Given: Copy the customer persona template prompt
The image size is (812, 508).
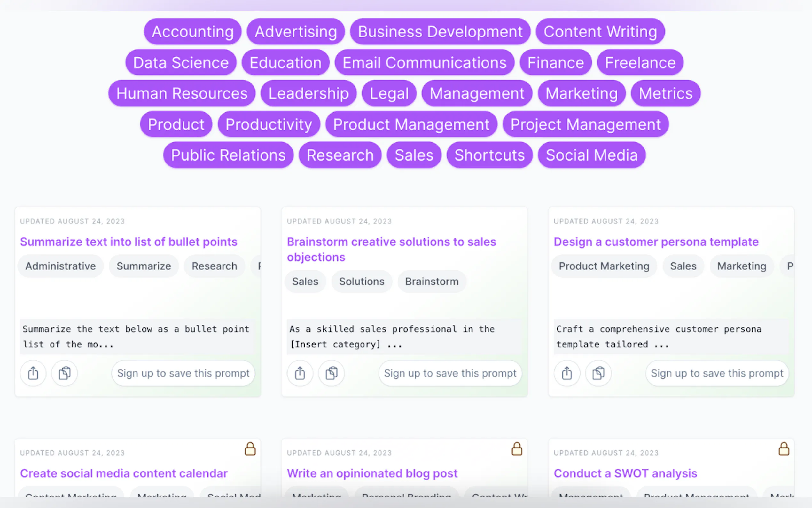Looking at the screenshot, I should [598, 373].
